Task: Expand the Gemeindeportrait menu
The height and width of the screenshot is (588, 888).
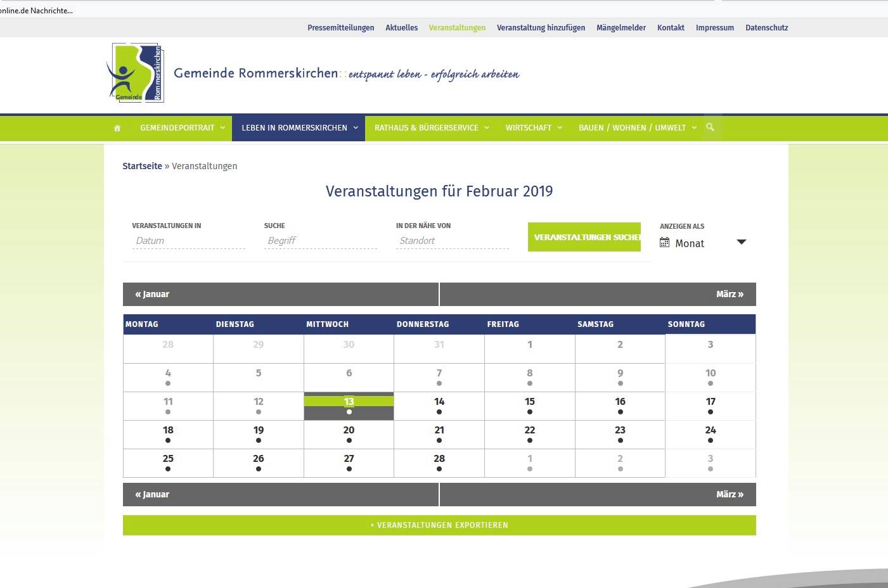Action: (x=183, y=128)
